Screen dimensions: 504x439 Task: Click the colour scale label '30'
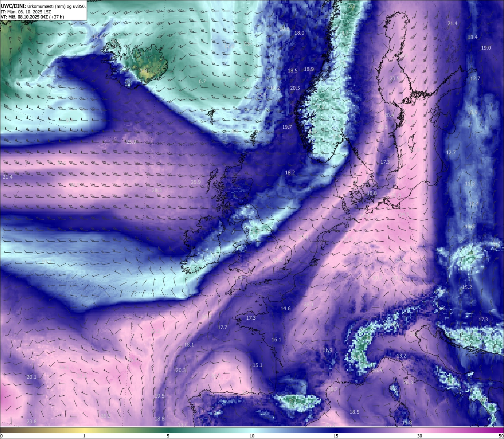click(x=420, y=436)
